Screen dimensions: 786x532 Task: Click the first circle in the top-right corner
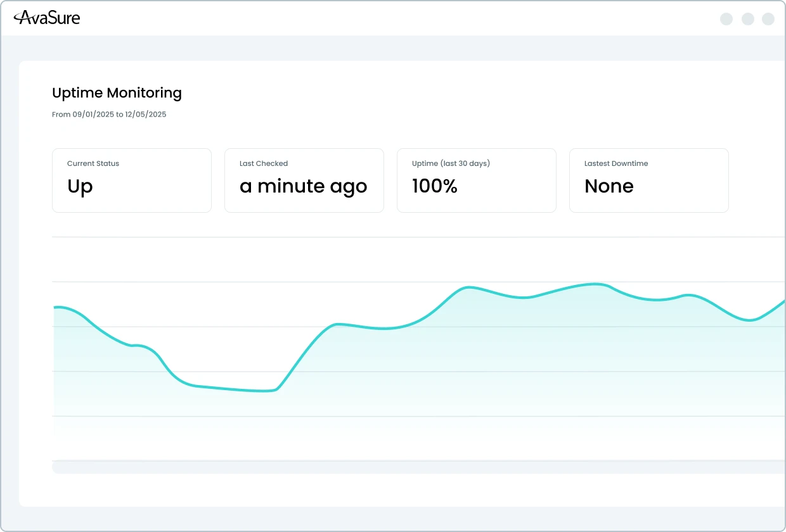pos(726,19)
